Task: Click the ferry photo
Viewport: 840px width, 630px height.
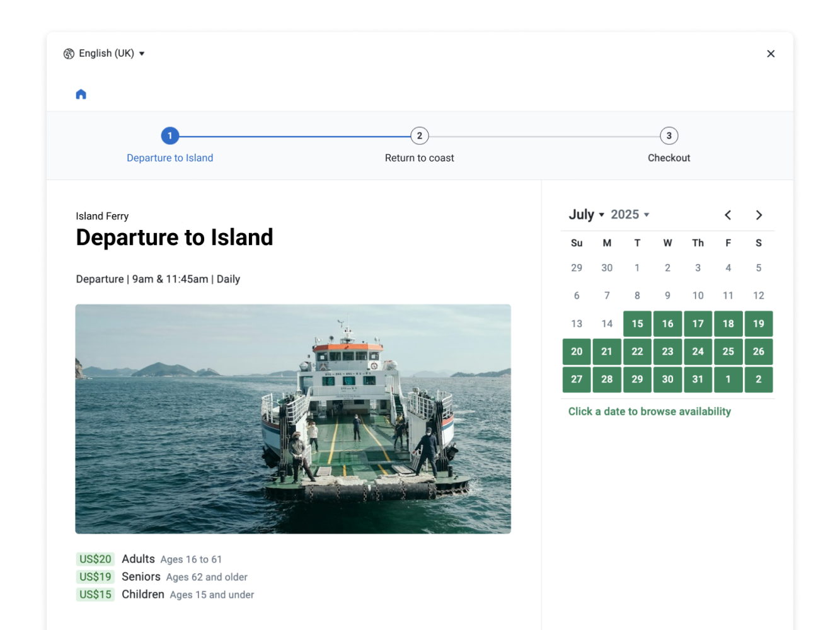Action: click(293, 419)
